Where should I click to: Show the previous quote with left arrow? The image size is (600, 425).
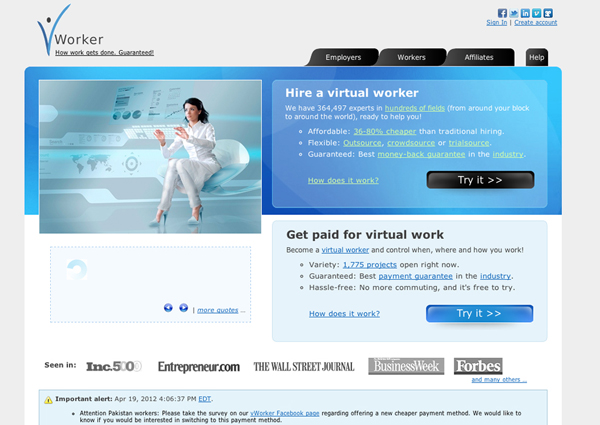pyautogui.click(x=168, y=308)
